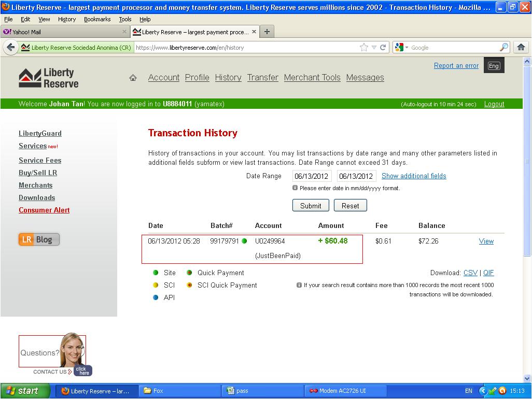Open the Profile page link

[x=197, y=78]
